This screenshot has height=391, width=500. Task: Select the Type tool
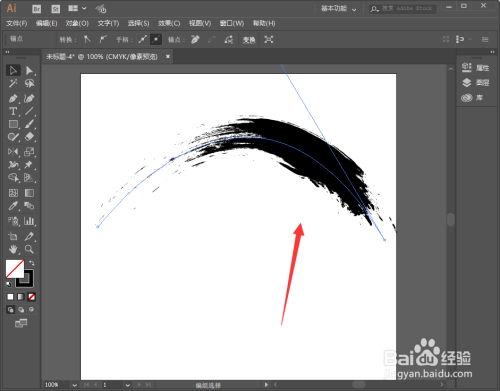(x=13, y=111)
